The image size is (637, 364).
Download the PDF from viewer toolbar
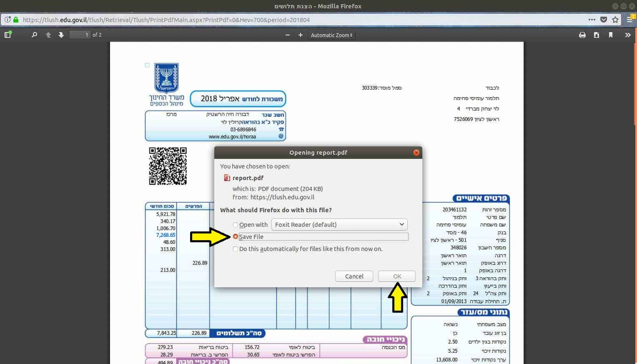click(597, 35)
